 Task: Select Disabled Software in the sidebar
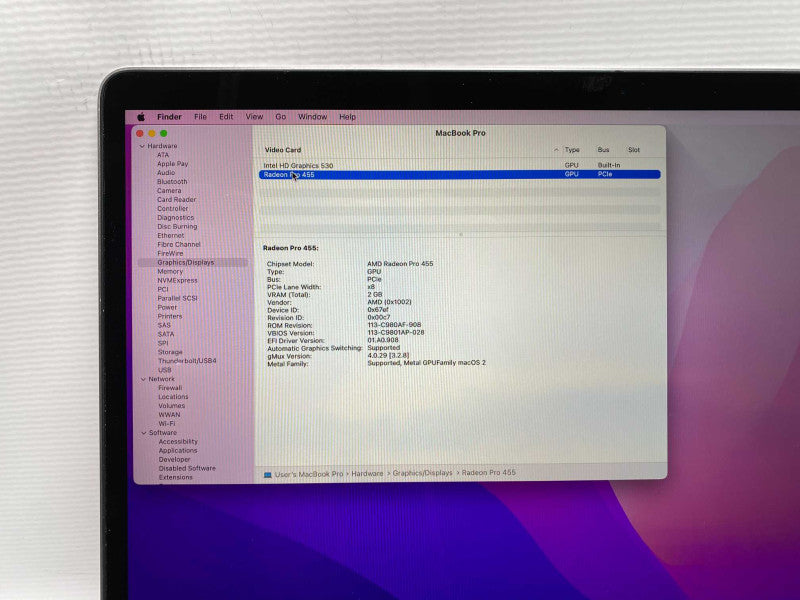187,468
